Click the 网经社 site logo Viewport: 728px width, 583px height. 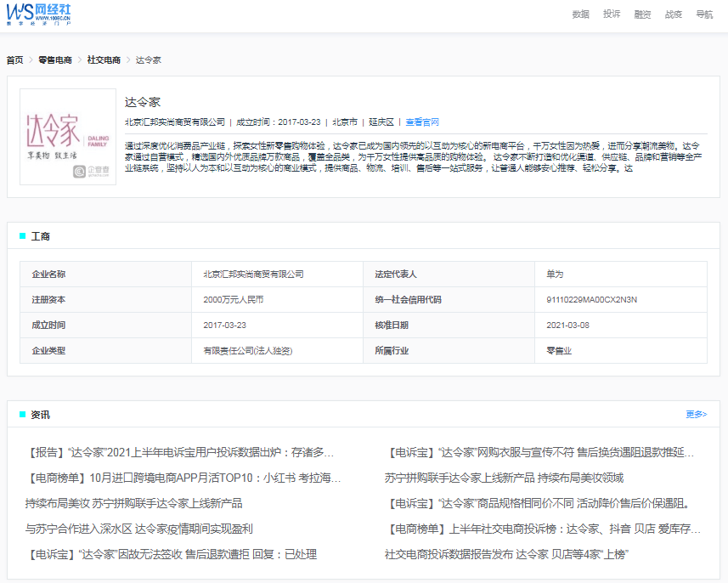38,14
